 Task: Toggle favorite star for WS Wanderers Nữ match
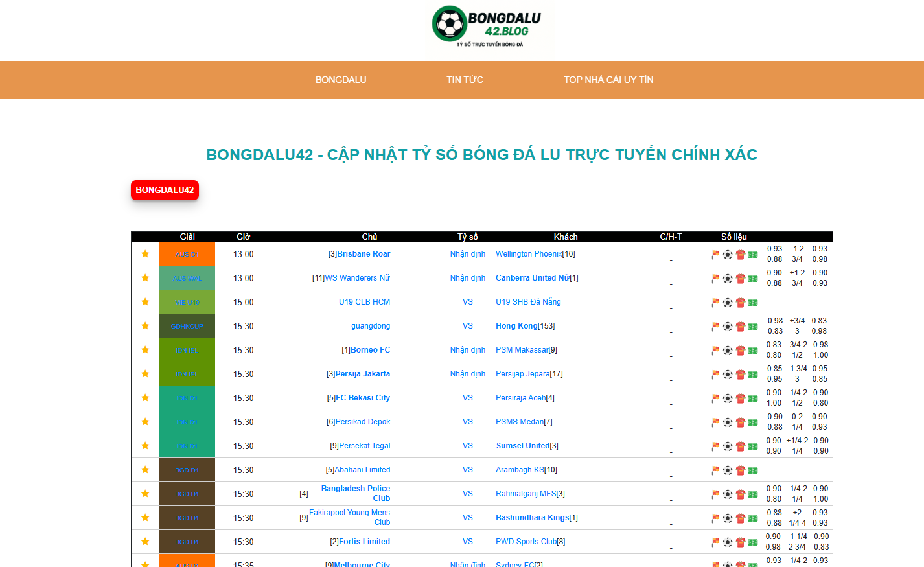point(145,278)
